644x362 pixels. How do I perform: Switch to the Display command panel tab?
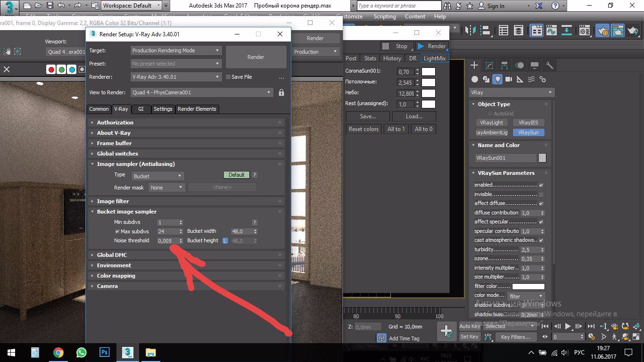click(x=535, y=65)
